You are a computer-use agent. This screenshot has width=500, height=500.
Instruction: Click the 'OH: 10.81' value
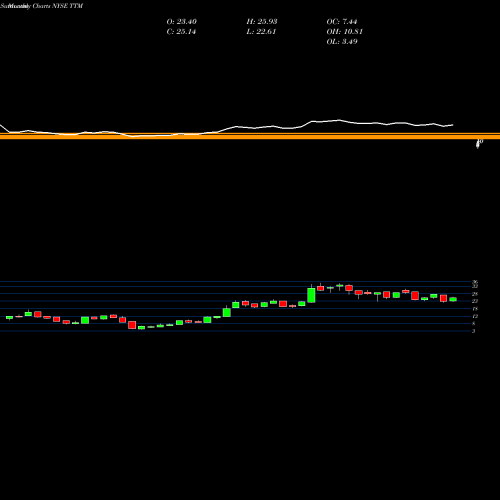[344, 32]
